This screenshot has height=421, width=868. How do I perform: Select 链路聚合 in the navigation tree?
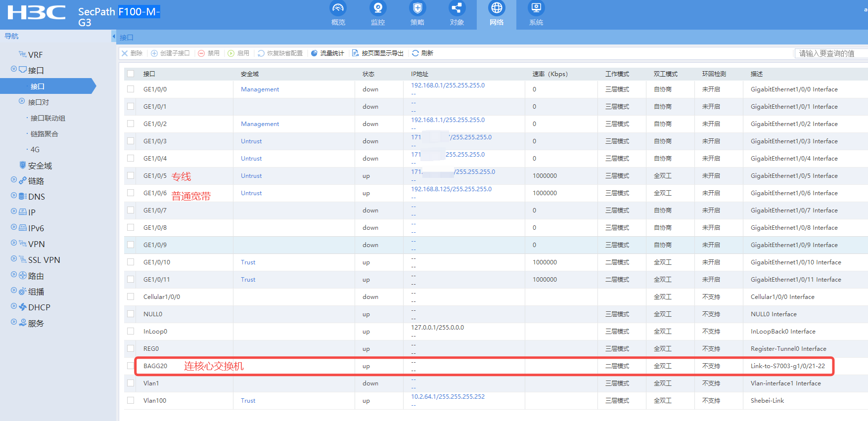point(44,134)
